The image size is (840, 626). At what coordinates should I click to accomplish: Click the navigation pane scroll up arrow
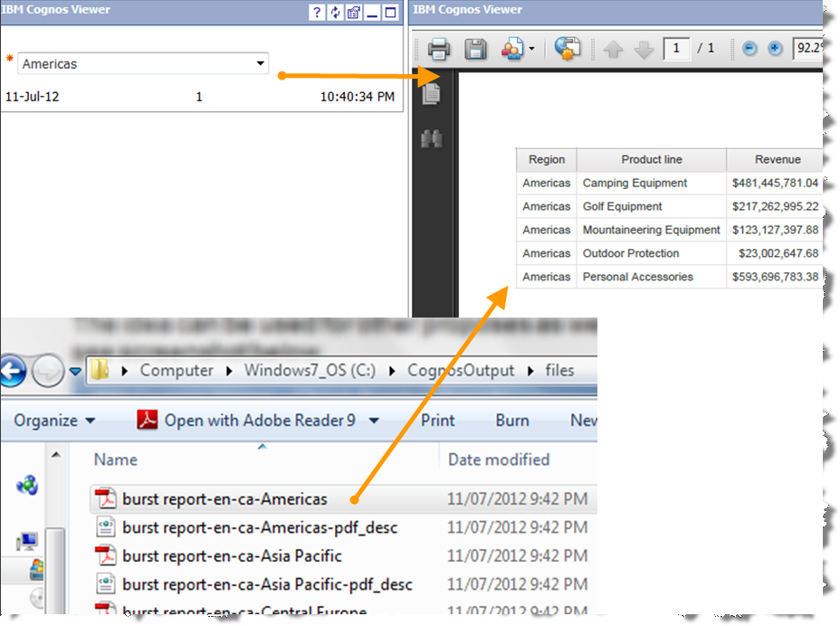56,455
